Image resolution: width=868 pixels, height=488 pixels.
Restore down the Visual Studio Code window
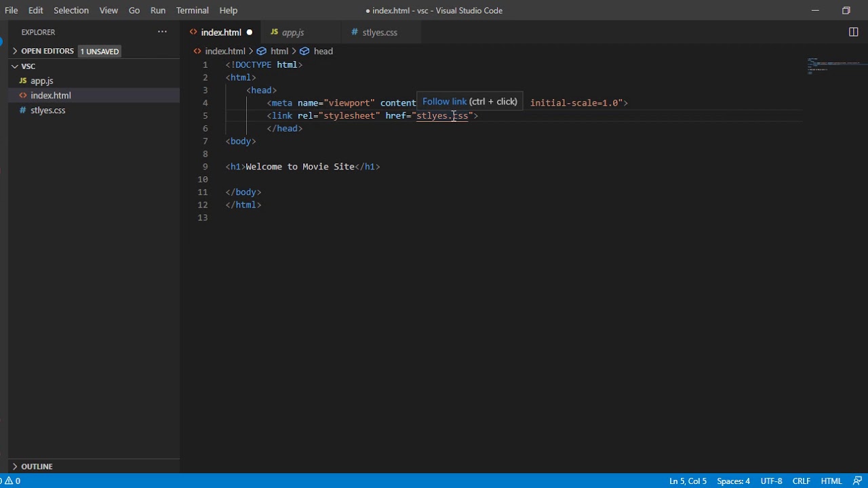(846, 10)
